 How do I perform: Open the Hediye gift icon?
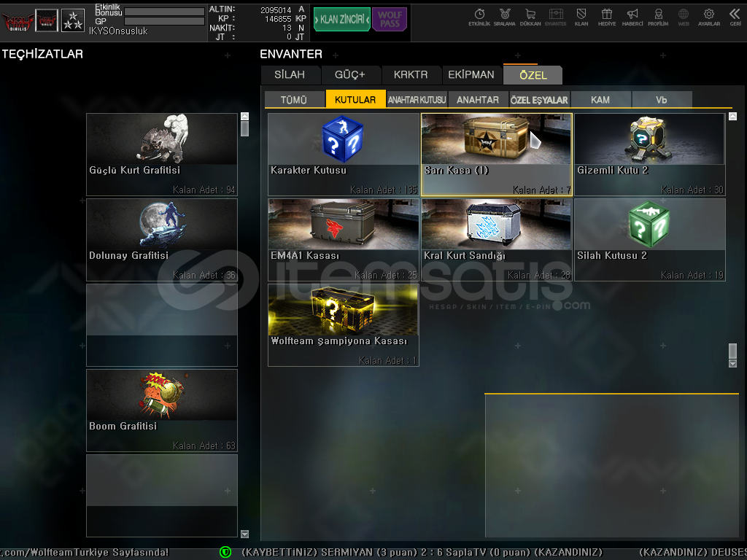pyautogui.click(x=607, y=17)
